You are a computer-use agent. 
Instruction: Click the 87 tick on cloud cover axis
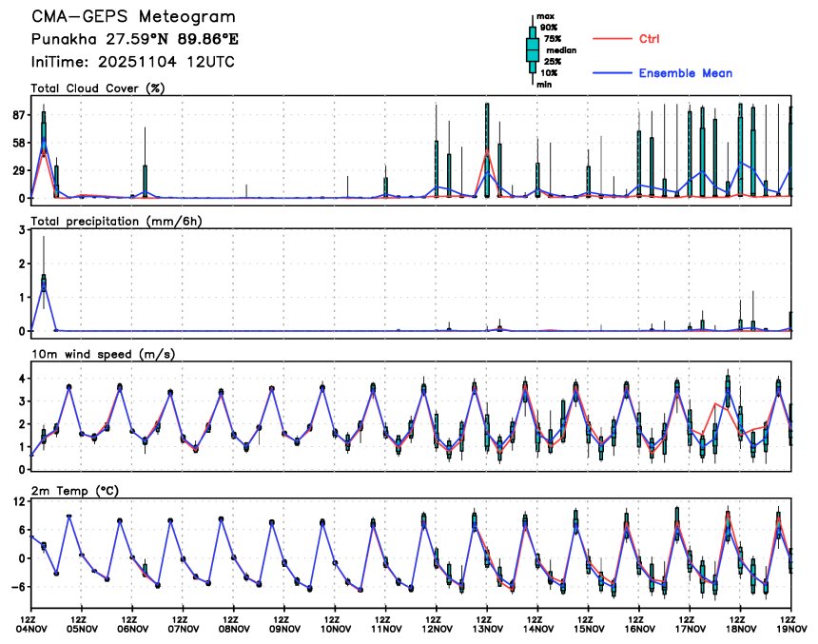18,115
